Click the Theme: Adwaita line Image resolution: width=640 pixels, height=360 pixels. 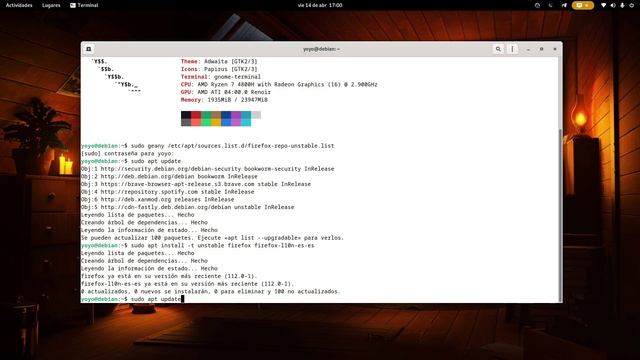pos(219,61)
